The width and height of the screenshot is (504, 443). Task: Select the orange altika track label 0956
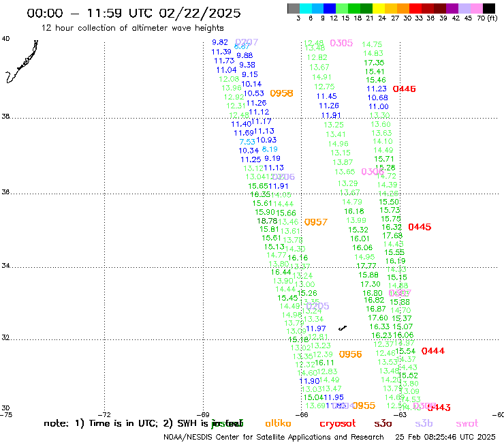(x=350, y=354)
